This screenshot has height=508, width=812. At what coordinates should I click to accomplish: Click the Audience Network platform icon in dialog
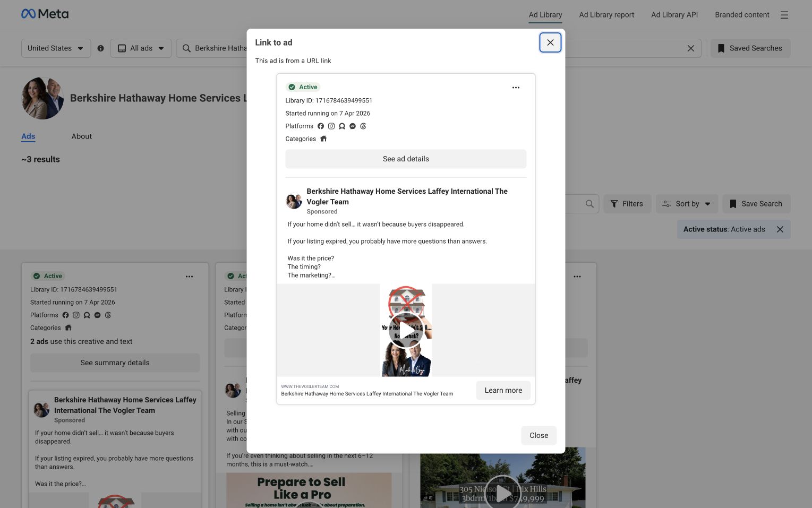click(x=342, y=126)
